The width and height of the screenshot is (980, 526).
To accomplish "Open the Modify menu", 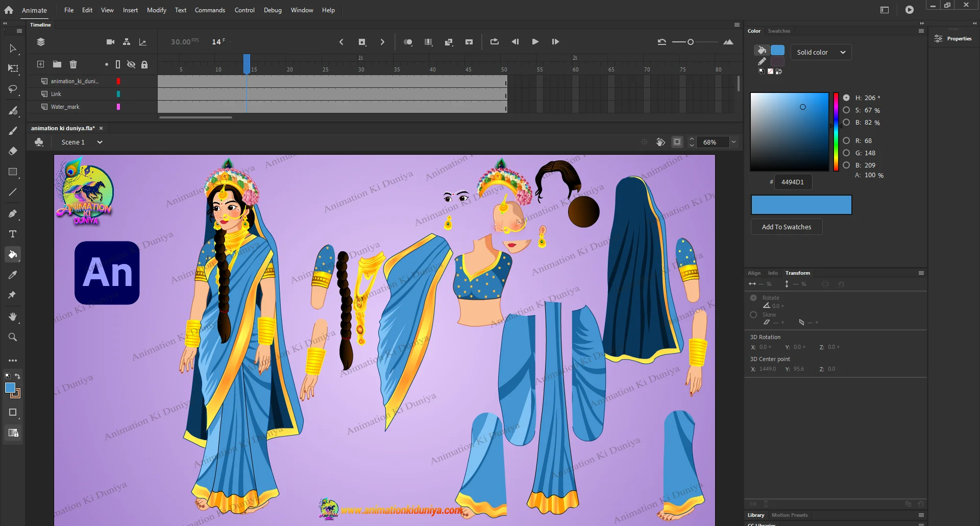I will point(156,10).
